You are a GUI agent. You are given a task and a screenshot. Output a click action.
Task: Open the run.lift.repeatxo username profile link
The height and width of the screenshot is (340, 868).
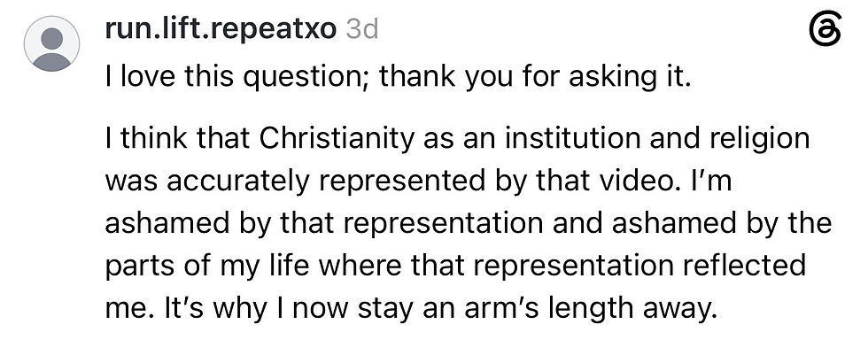(x=221, y=30)
